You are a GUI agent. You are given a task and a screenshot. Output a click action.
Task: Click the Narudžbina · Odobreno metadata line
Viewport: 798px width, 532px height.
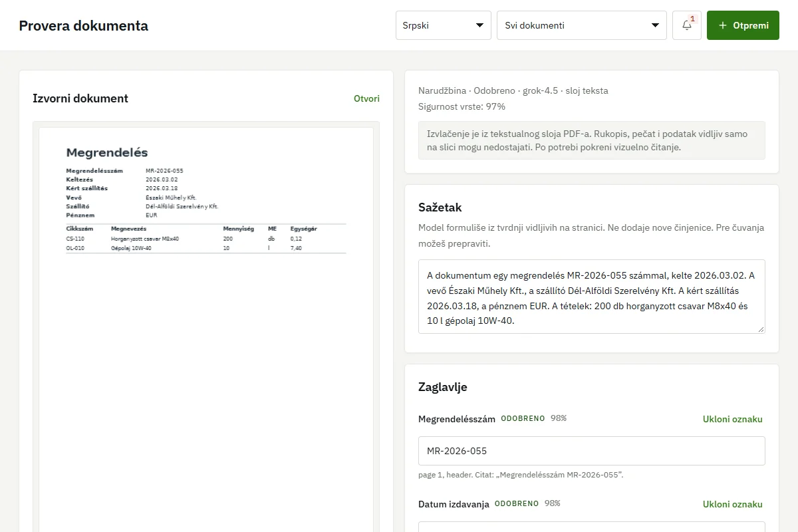pos(513,90)
